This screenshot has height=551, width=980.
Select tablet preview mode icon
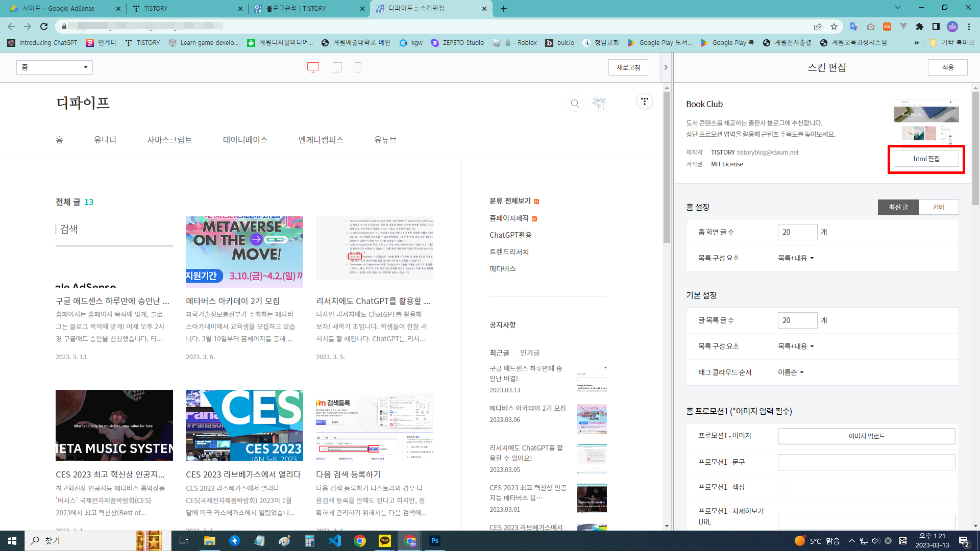pyautogui.click(x=337, y=67)
